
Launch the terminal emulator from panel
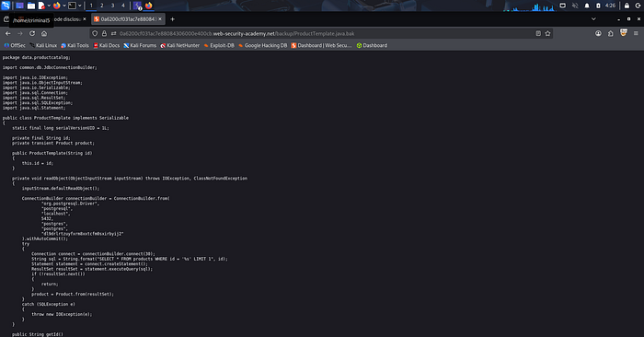pos(72,6)
